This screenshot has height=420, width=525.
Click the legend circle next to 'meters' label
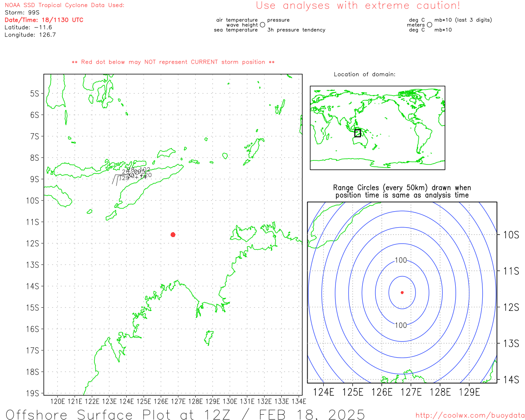click(x=429, y=25)
